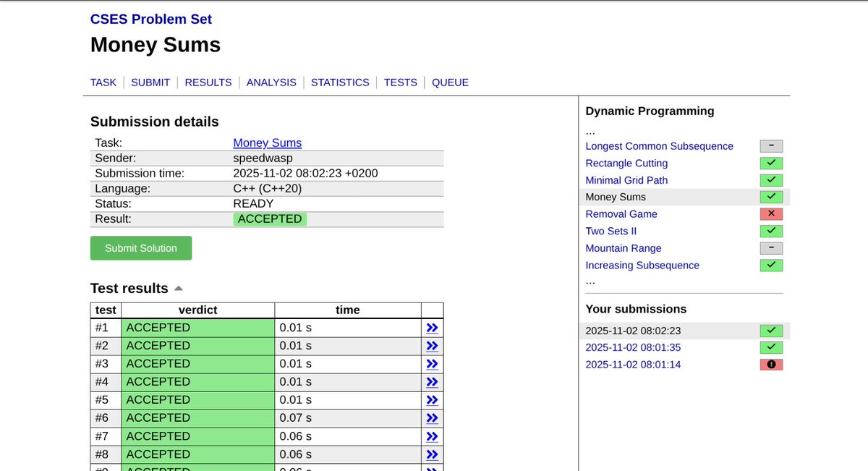Click 0.07 s time cell for test #6
The height and width of the screenshot is (471, 868).
tap(348, 418)
